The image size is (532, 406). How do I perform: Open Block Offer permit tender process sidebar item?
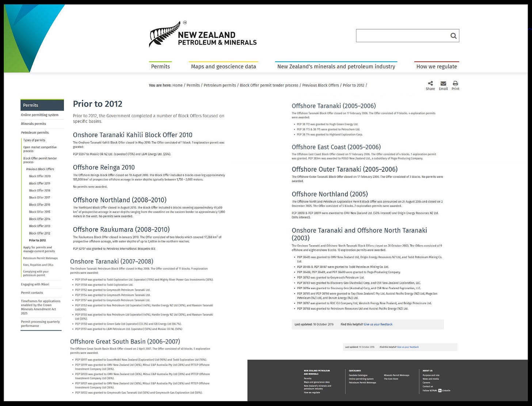click(x=40, y=160)
